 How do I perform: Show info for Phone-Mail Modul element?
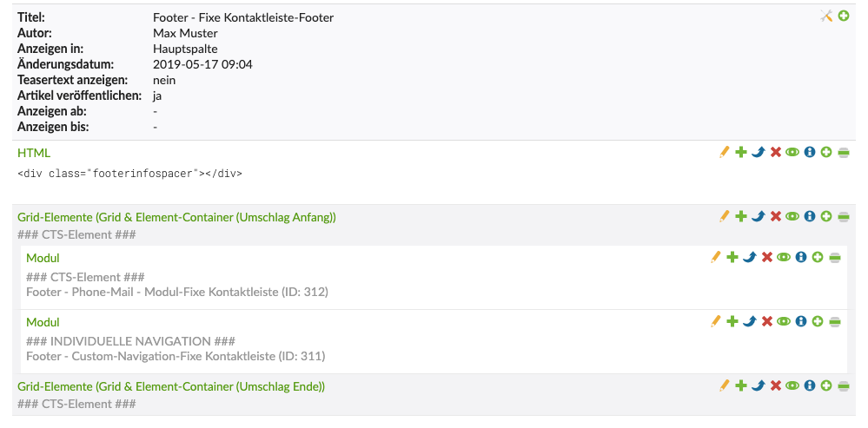(800, 257)
